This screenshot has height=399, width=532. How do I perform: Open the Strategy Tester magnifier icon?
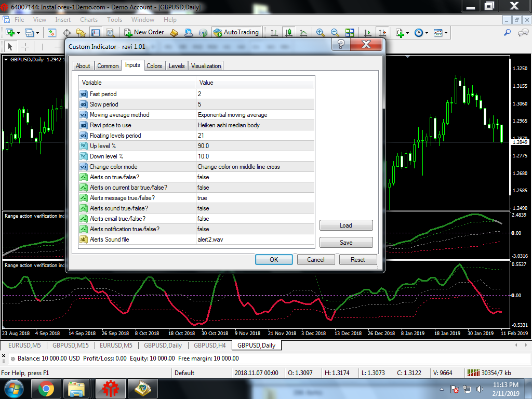[x=110, y=33]
